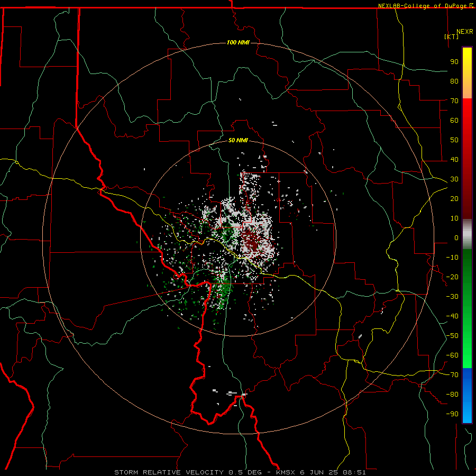The height and width of the screenshot is (476, 476).
Task: Click the positive 50 scale value
Action: pyautogui.click(x=454, y=140)
